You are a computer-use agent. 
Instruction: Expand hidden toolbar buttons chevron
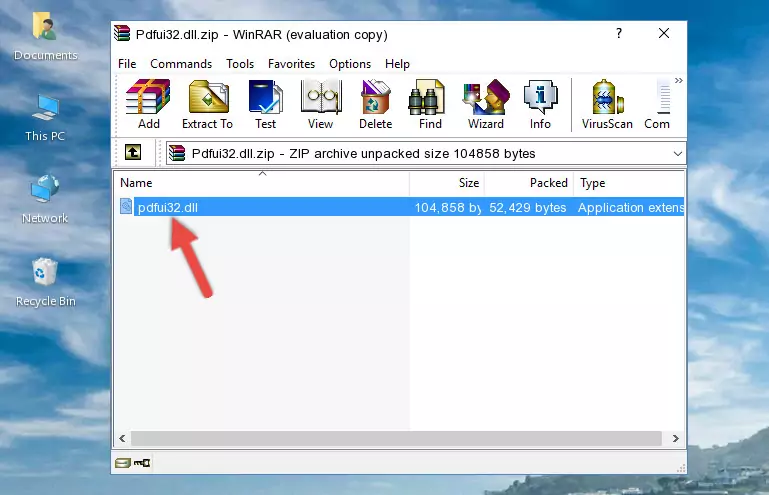(x=679, y=80)
